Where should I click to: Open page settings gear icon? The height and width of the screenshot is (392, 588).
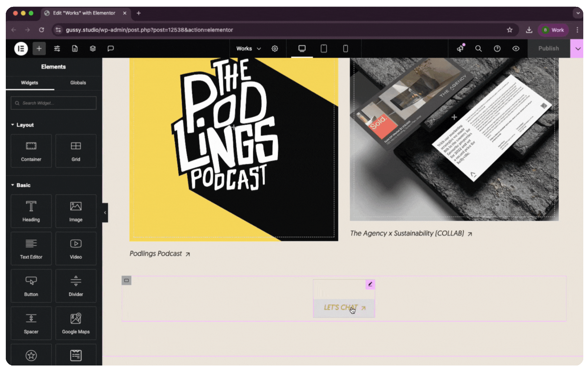click(275, 49)
